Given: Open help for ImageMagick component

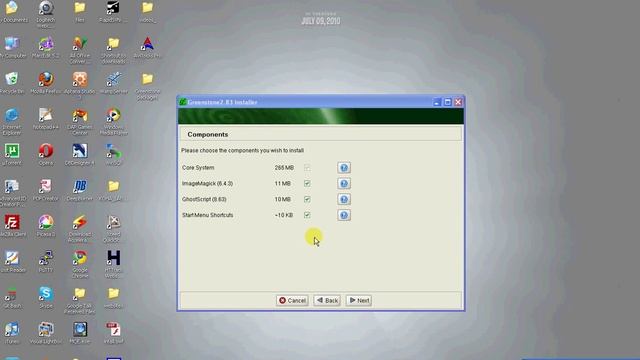Looking at the screenshot, I should click(x=344, y=184).
